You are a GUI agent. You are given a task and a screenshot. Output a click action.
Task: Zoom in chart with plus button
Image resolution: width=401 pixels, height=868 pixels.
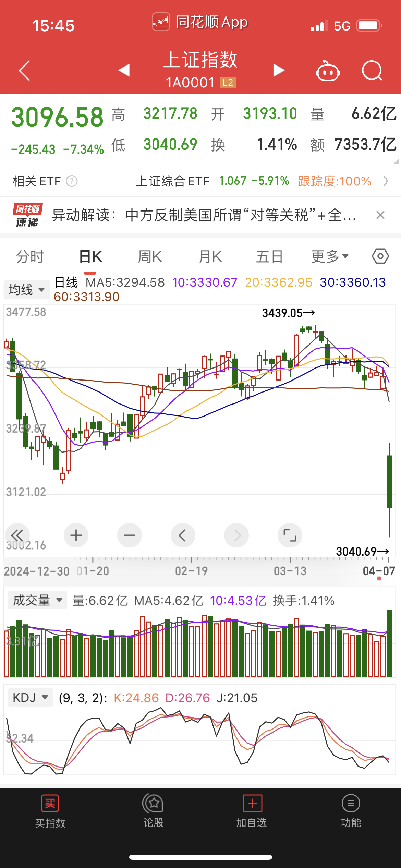point(76,535)
